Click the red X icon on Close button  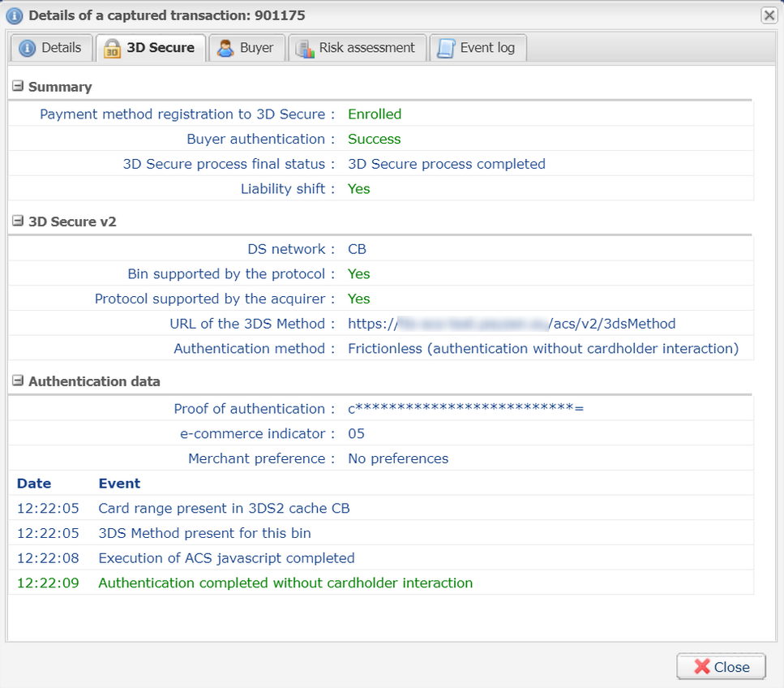702,666
